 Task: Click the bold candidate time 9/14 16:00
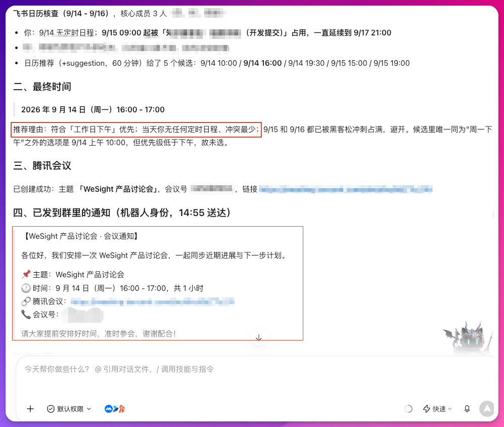point(262,63)
